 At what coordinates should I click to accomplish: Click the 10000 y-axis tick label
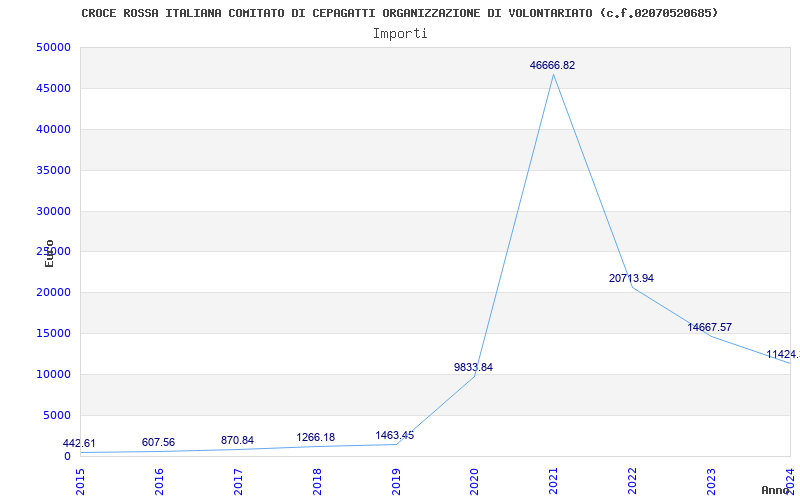point(53,374)
